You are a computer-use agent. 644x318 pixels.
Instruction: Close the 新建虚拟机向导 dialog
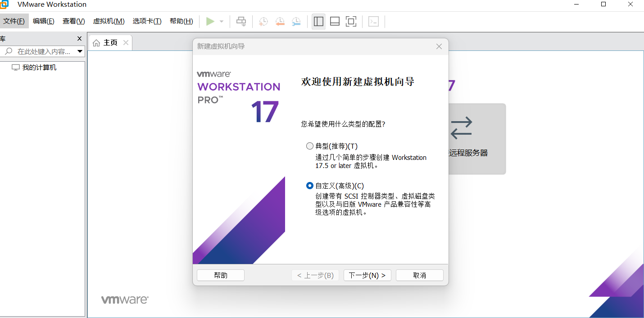pyautogui.click(x=439, y=46)
